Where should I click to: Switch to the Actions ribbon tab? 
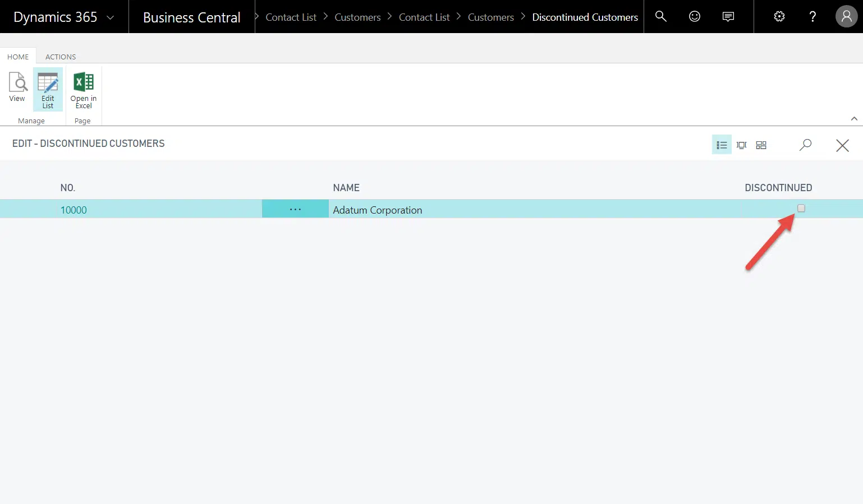61,57
